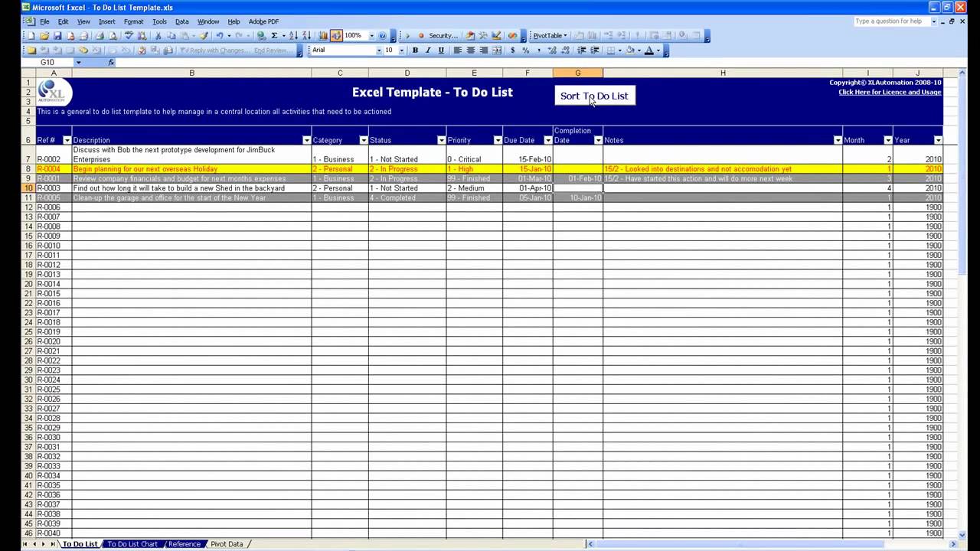Image resolution: width=980 pixels, height=551 pixels.
Task: Click the Security... toolbar button
Action: pyautogui.click(x=443, y=35)
